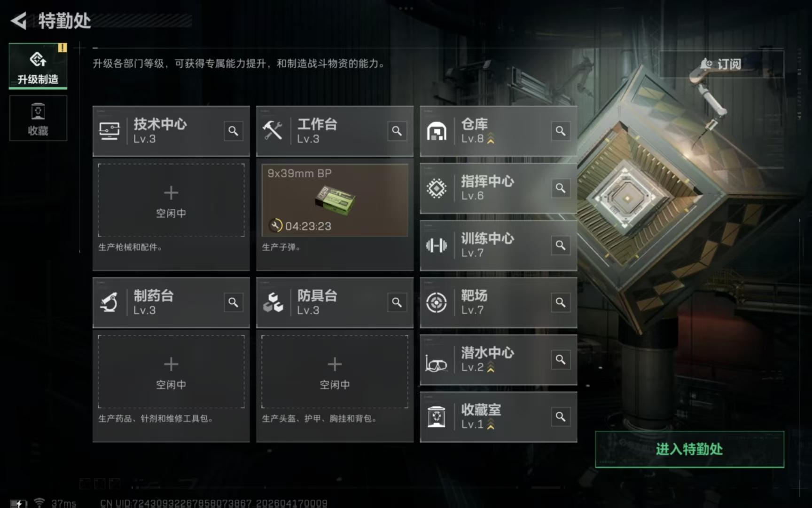812x508 pixels.
Task: Select the 升级制造 sidebar tab
Action: (38, 66)
